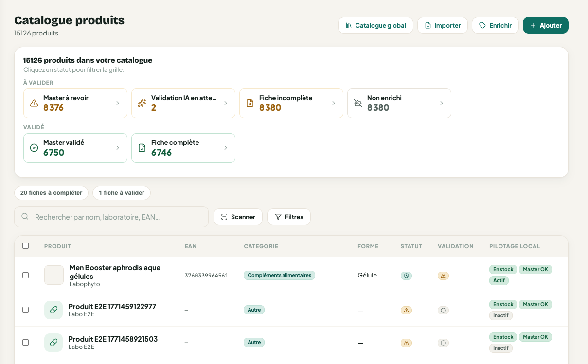Click the circle validation icon for Produit E2E 1771458921503
588x364 pixels.
(x=443, y=343)
